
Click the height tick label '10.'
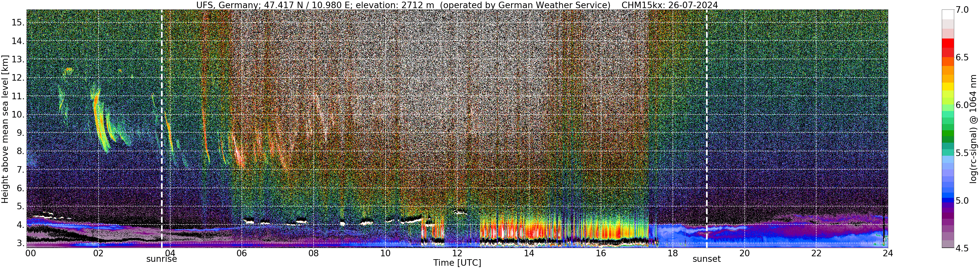18,115
